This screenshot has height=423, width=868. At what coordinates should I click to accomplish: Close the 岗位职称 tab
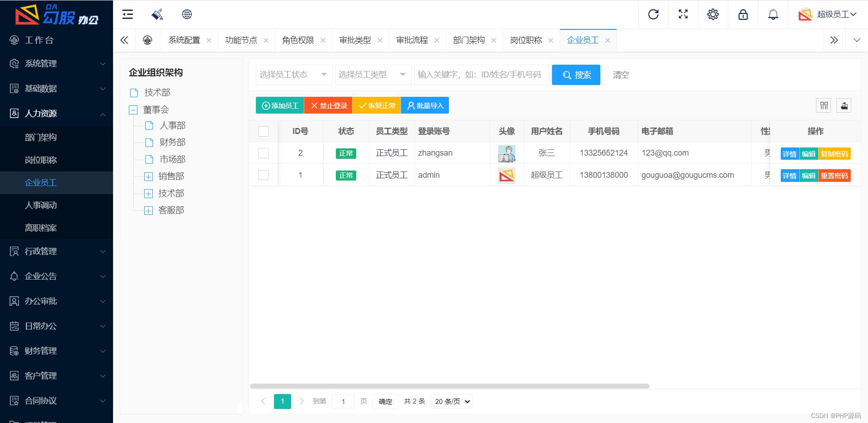point(551,40)
